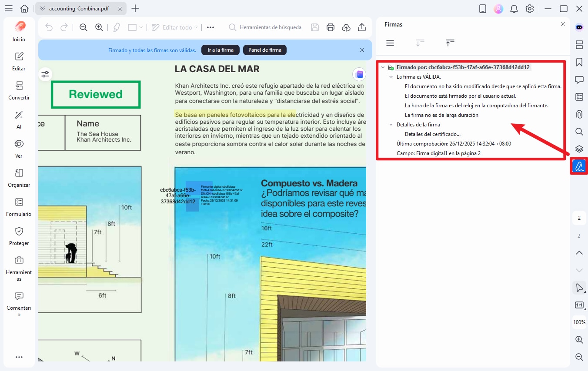Click the 'Ir a la firma' button

coord(220,50)
